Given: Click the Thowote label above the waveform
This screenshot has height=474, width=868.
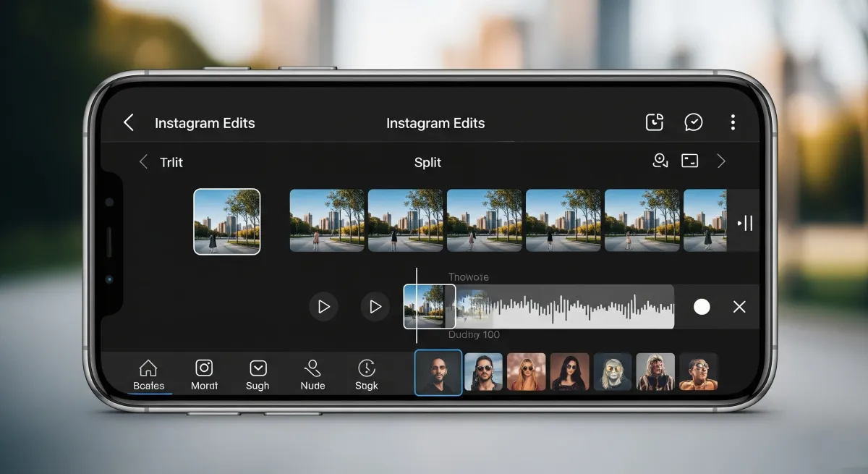Looking at the screenshot, I should click(x=468, y=277).
